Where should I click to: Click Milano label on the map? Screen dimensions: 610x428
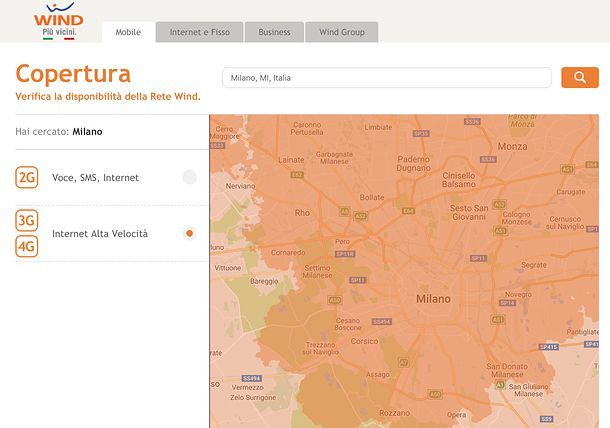pyautogui.click(x=433, y=299)
